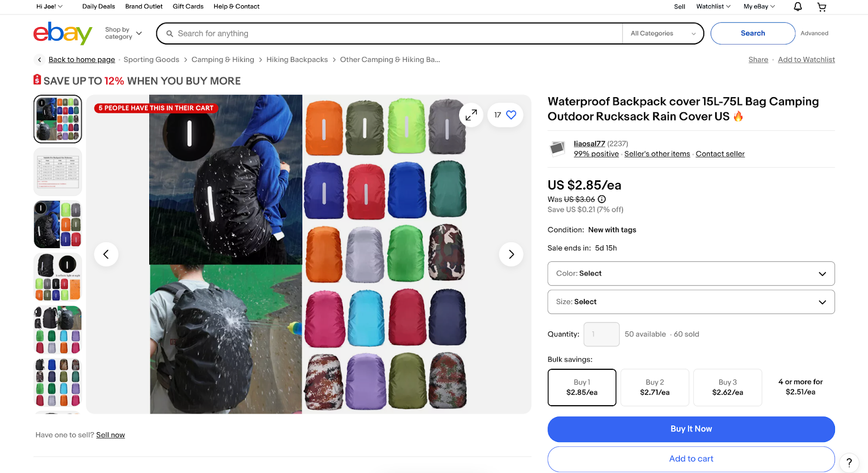Click the eBay logo
Viewport: 868px width, 473px height.
tap(62, 33)
